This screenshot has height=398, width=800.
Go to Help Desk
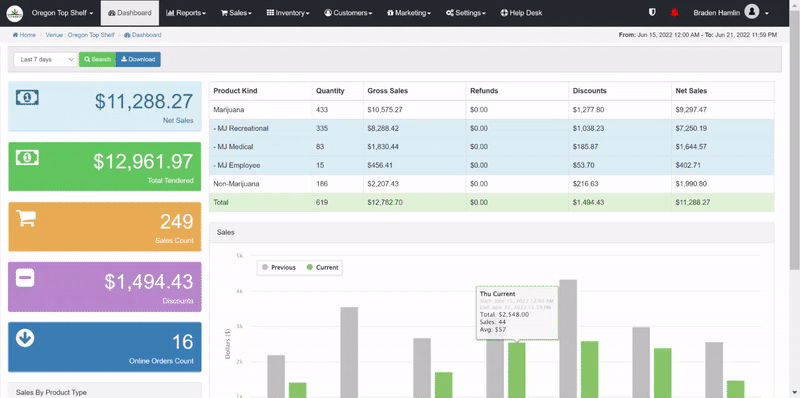pyautogui.click(x=521, y=13)
